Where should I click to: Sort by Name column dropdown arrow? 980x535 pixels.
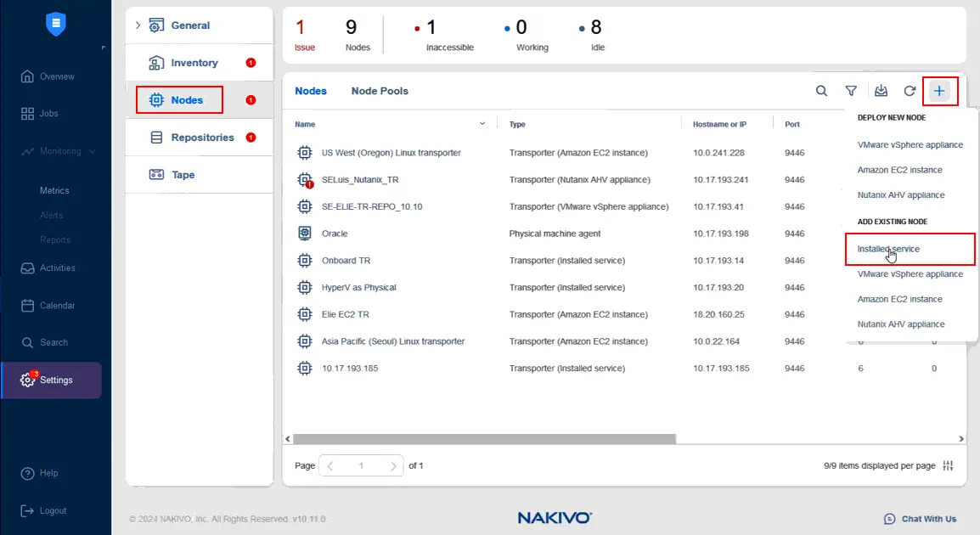coord(482,124)
